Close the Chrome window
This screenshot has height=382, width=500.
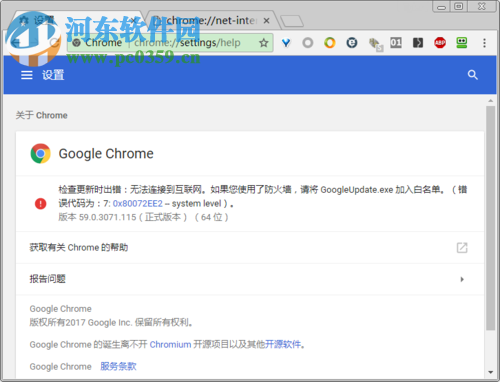pyautogui.click(x=482, y=7)
